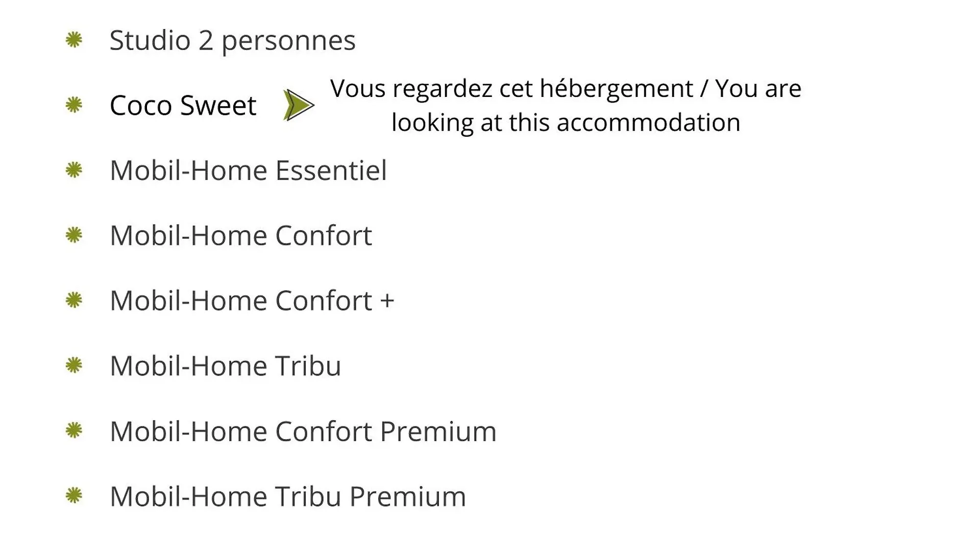Open the Mobil-Home Confort listing
Screen dimensions: 980x551
(x=241, y=236)
